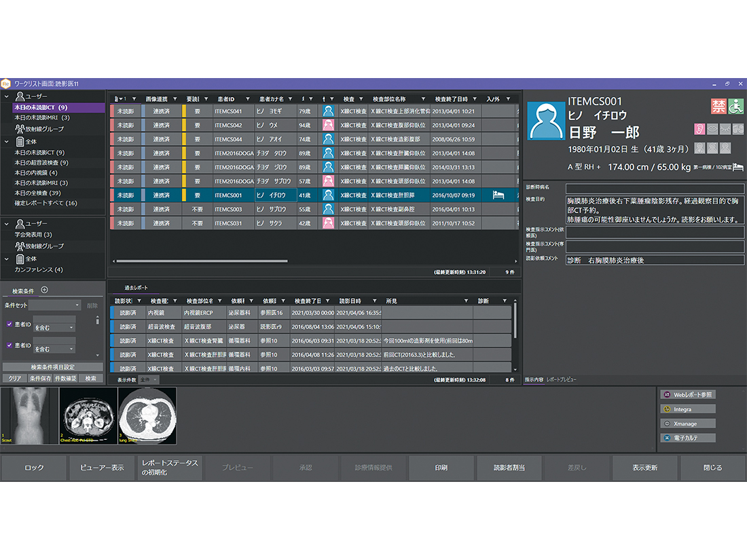Toggle the first 患者ID checkbox
Viewport: 747px width, 560px height.
10,324
